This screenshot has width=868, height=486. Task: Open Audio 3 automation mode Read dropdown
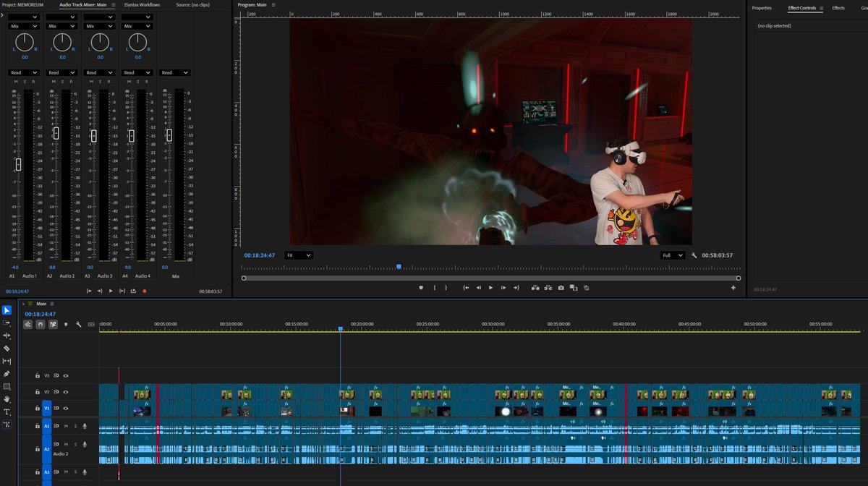tap(99, 72)
